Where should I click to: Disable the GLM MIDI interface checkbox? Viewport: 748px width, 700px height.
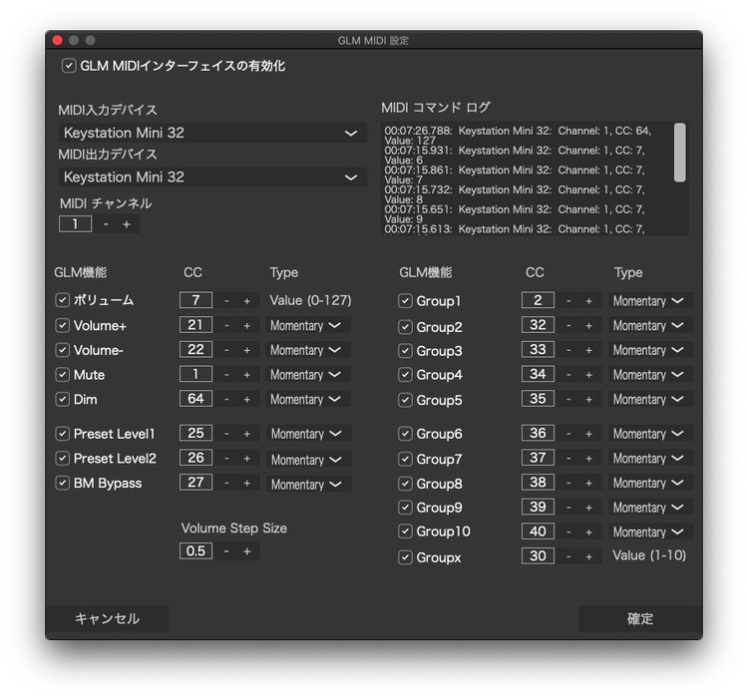[x=69, y=66]
